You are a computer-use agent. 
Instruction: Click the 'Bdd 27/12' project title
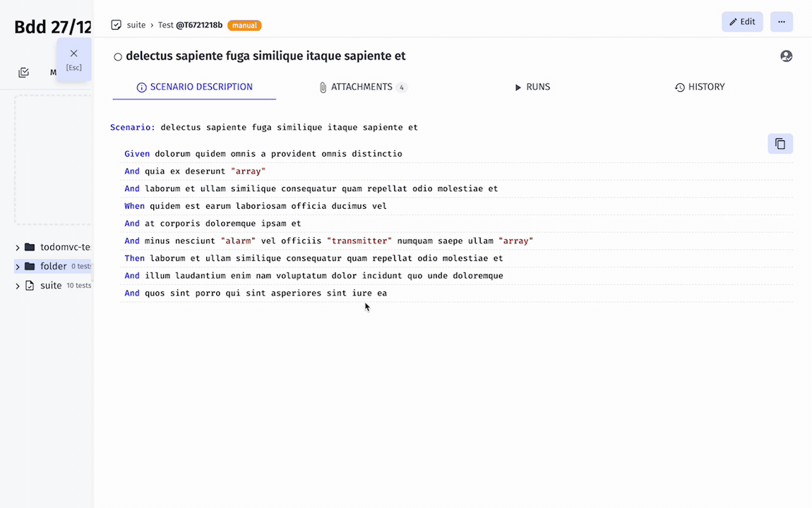point(53,27)
